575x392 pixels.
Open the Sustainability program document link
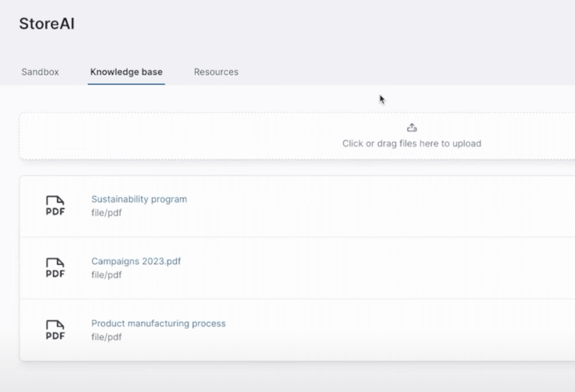click(139, 199)
